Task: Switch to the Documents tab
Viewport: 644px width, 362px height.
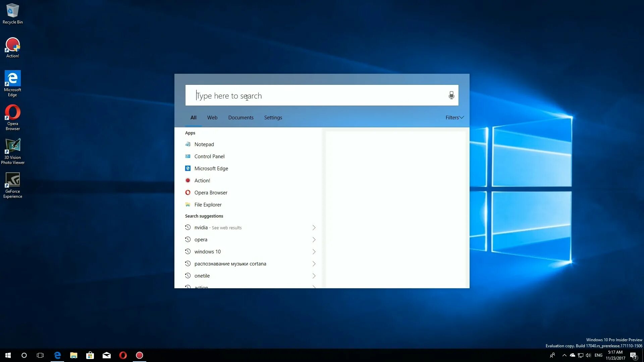Action: point(240,118)
